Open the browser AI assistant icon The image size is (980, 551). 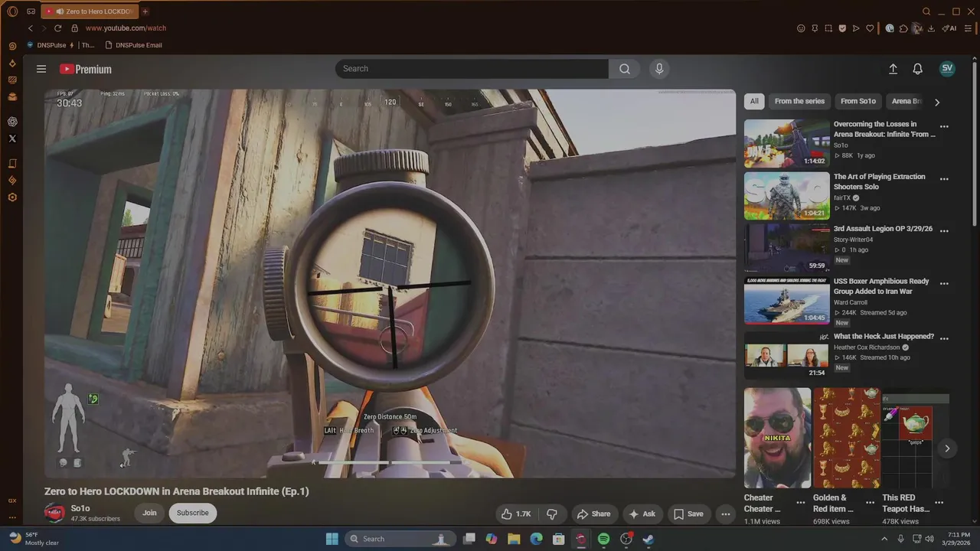pos(949,28)
